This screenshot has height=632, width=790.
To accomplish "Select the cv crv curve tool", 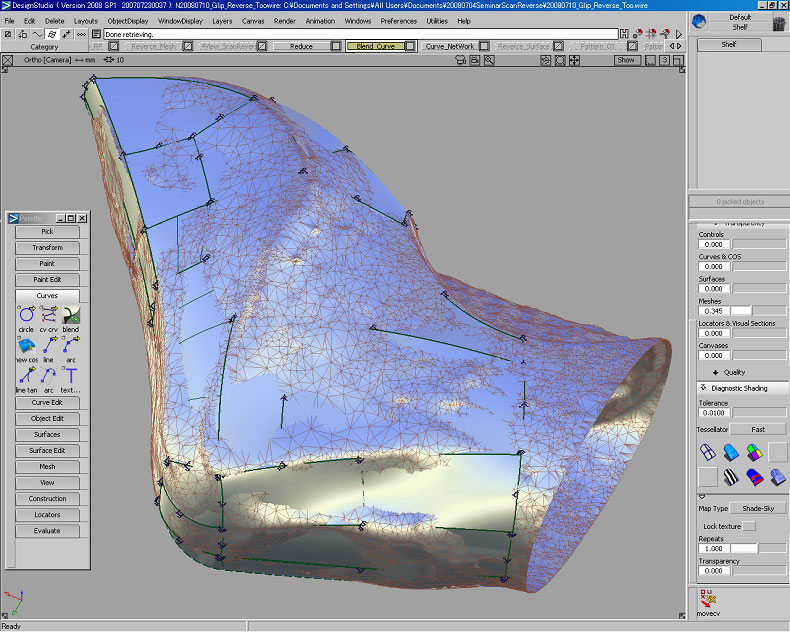I will tap(48, 314).
